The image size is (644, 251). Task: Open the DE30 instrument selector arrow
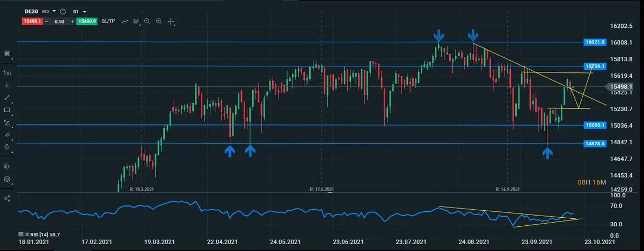click(x=54, y=11)
